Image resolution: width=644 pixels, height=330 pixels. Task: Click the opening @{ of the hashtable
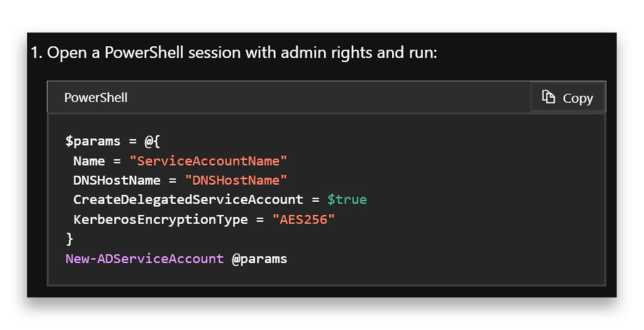pos(152,141)
